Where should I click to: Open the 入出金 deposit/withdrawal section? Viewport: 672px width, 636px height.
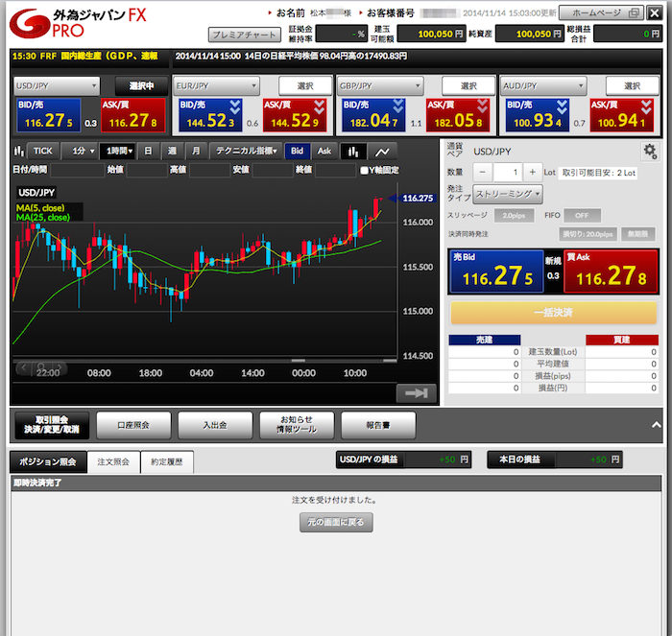[215, 425]
